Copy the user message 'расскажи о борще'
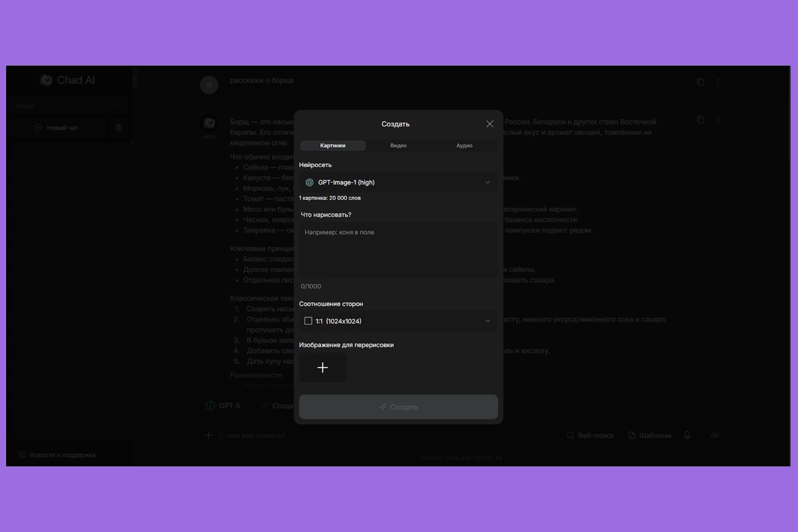The height and width of the screenshot is (532, 798). point(700,82)
